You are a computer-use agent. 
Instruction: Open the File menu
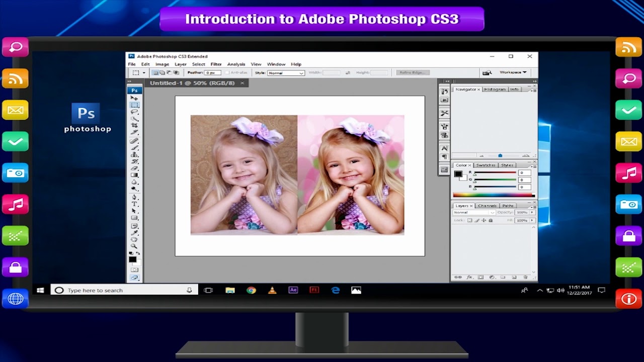132,64
